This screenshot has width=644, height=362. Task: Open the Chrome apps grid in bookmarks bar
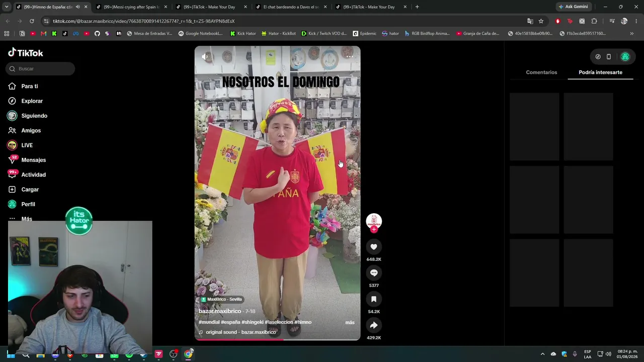click(x=7, y=34)
